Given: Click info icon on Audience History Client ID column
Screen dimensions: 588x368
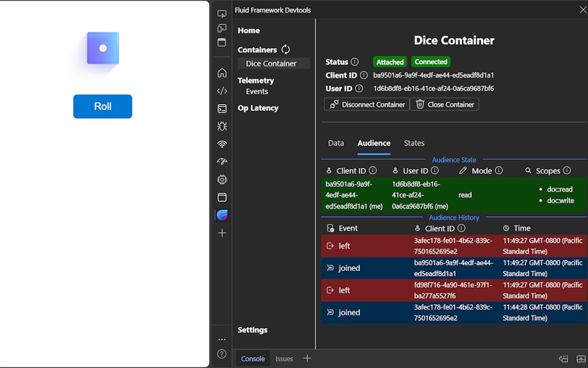Looking at the screenshot, I should tap(462, 228).
